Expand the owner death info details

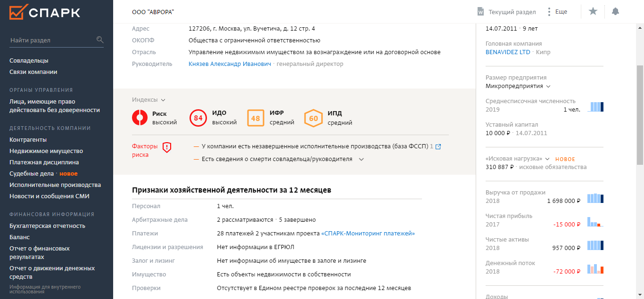pos(361,159)
